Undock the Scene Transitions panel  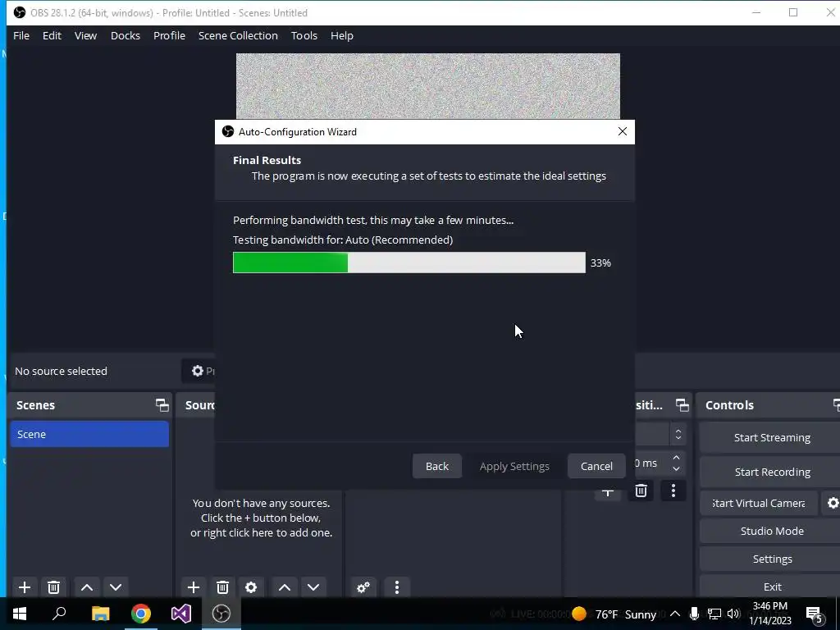(x=682, y=405)
